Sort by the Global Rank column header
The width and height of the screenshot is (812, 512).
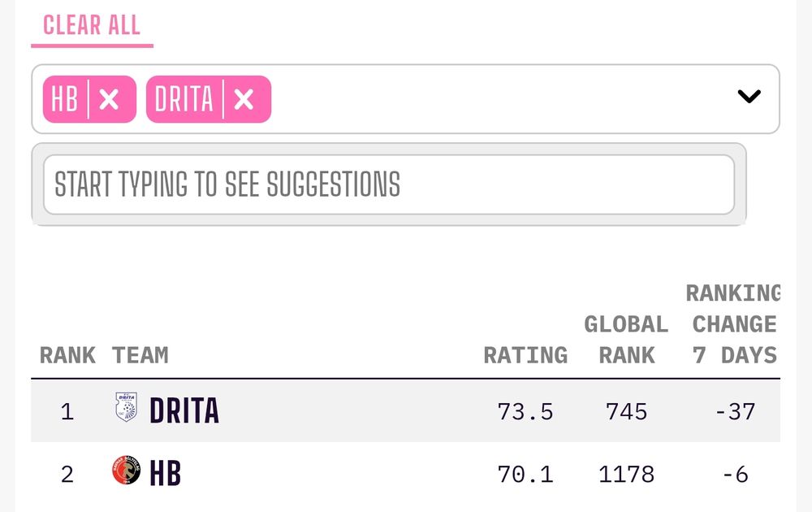pyautogui.click(x=627, y=340)
